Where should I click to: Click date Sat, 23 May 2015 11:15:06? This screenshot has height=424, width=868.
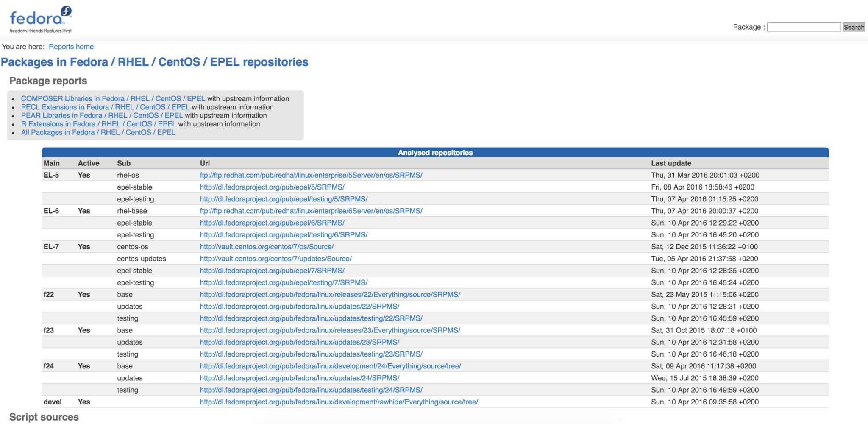(705, 294)
